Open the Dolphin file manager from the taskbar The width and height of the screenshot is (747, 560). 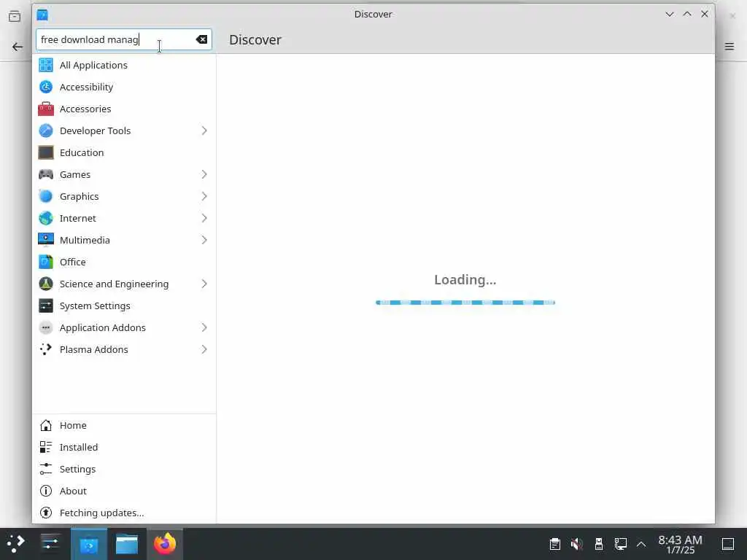point(127,544)
